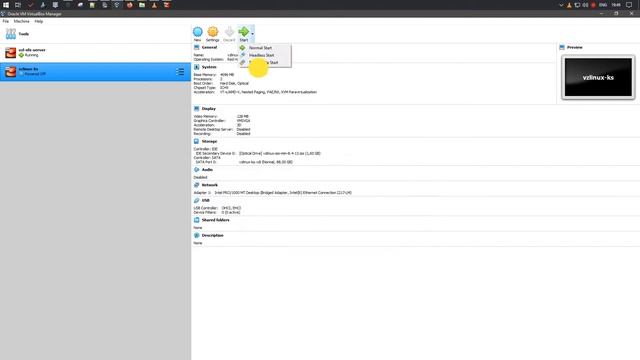Open the Shared folders section header link
Image resolution: width=640 pixels, height=360 pixels.
216,220
